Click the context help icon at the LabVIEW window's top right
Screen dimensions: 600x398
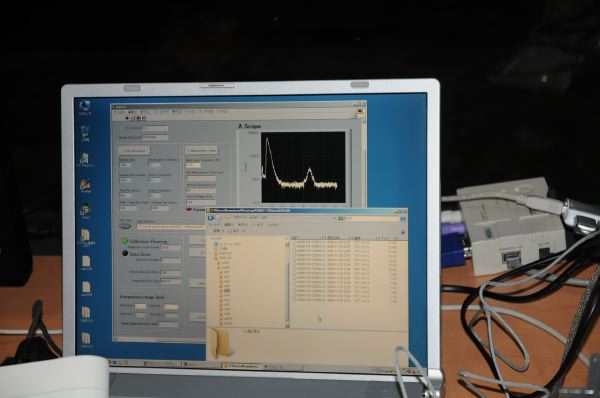click(360, 111)
